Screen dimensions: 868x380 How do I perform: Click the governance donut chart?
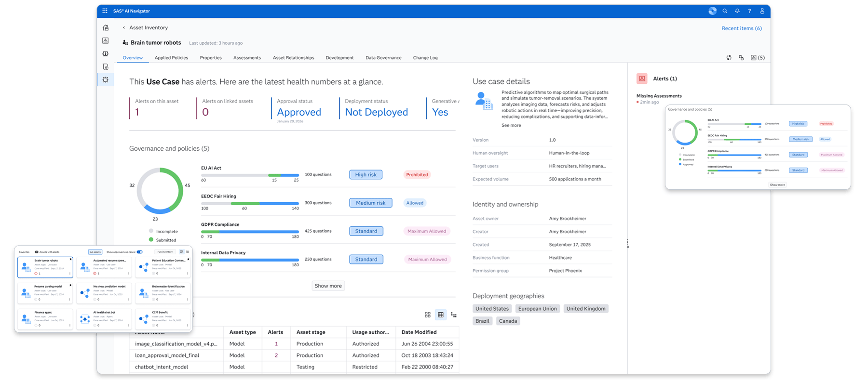pyautogui.click(x=160, y=191)
